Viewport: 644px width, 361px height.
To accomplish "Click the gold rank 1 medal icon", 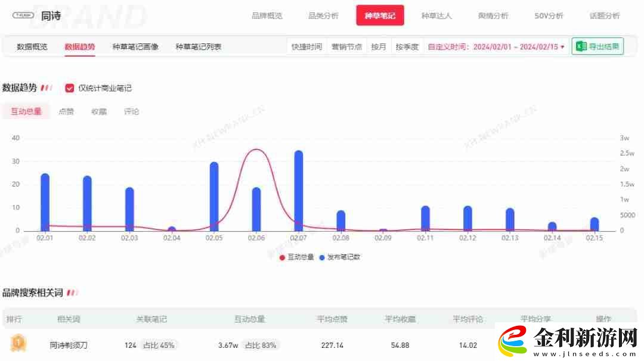I will tap(18, 343).
